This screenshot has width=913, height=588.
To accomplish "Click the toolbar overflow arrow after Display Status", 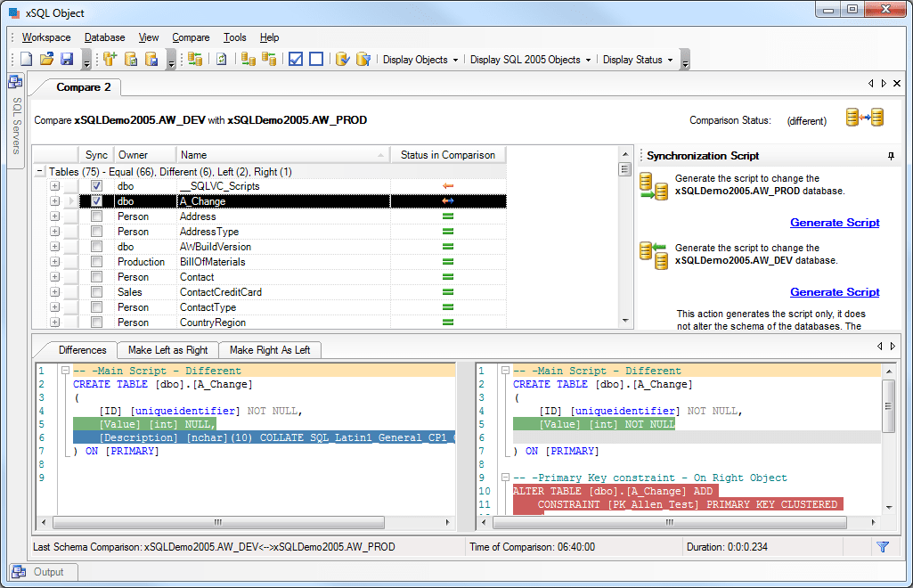I will point(685,60).
